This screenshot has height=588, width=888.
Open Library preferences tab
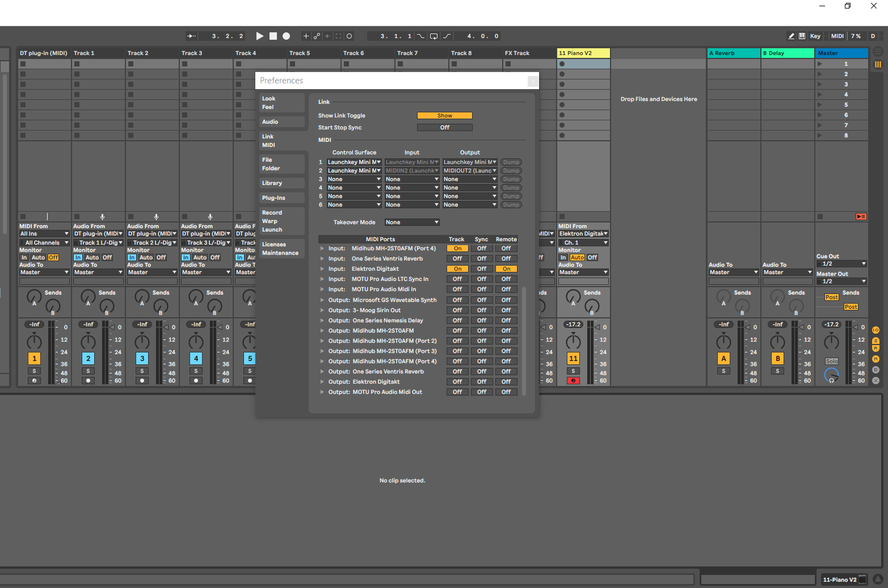[282, 183]
